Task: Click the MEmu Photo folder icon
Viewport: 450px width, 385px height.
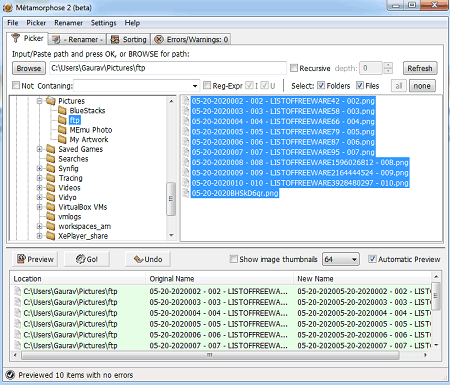Action: (62, 130)
